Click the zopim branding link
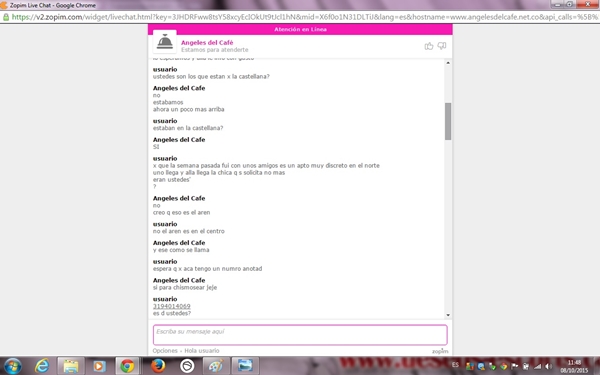The width and height of the screenshot is (600, 375). point(440,351)
